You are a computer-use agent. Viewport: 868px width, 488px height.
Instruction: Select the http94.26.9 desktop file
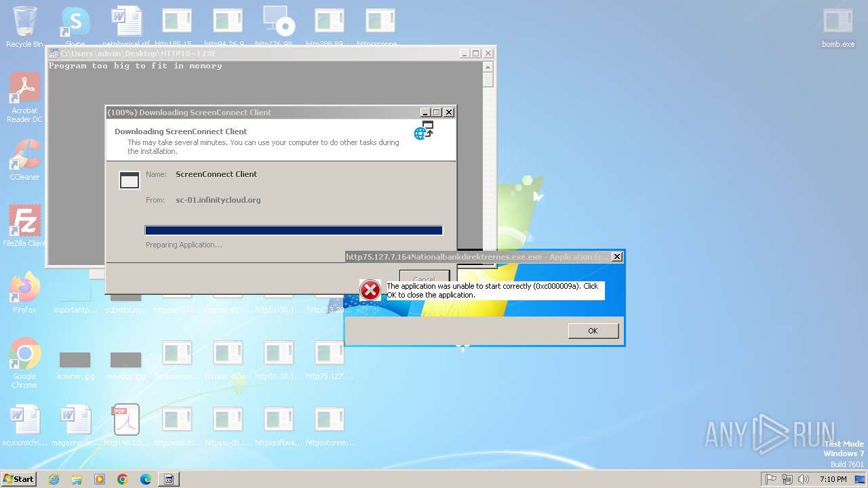pyautogui.click(x=228, y=26)
